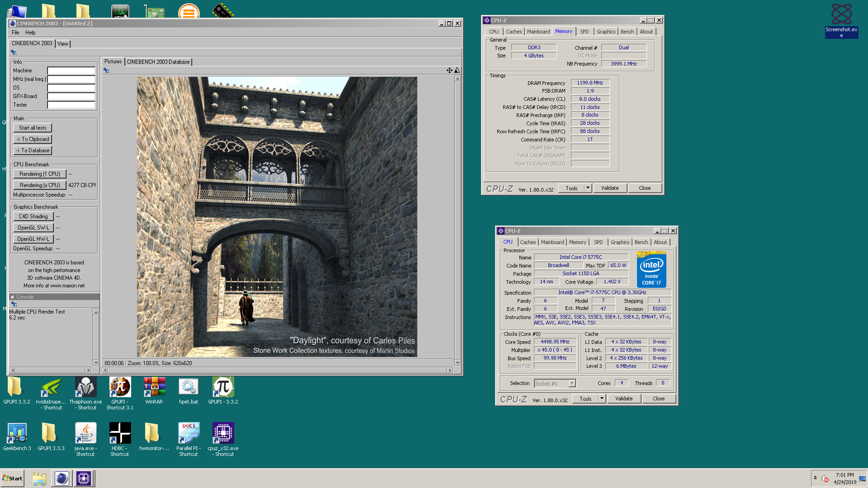Open File menu in Cinebench
The height and width of the screenshot is (488, 868).
tap(15, 33)
